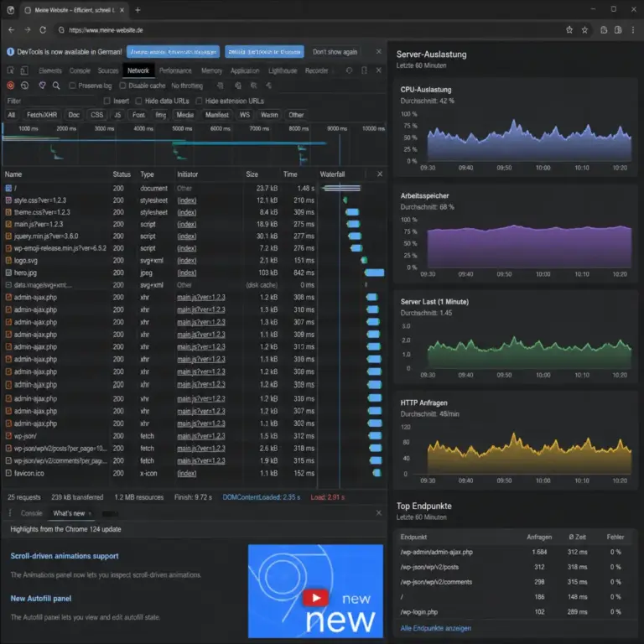Open DevTools customize menu icon
This screenshot has width=644, height=644.
364,70
